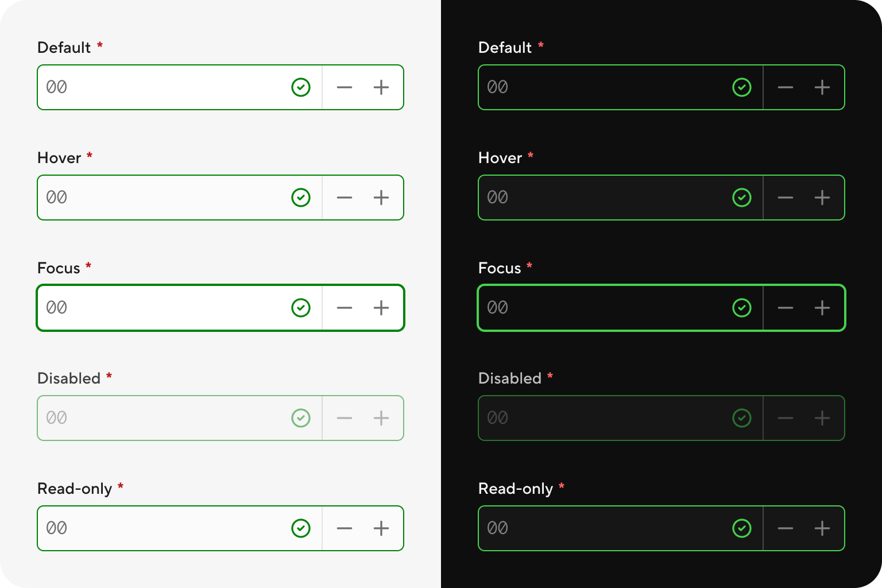This screenshot has height=588, width=882.
Task: Click the minus icon in dark Hover field
Action: coord(786,198)
